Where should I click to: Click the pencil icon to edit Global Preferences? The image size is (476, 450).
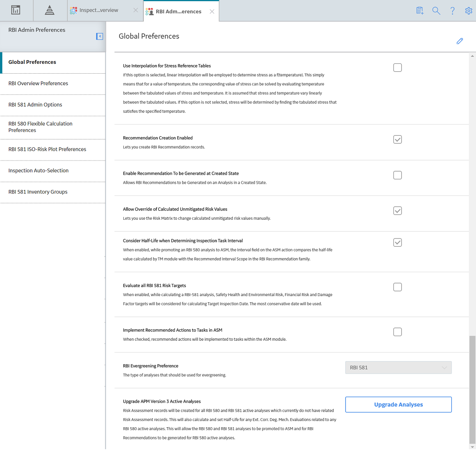(x=460, y=41)
